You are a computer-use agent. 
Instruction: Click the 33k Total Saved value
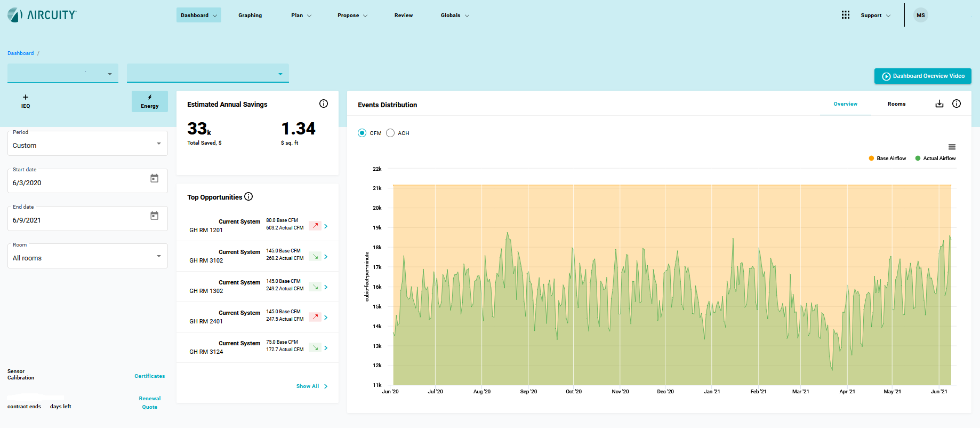tap(199, 129)
